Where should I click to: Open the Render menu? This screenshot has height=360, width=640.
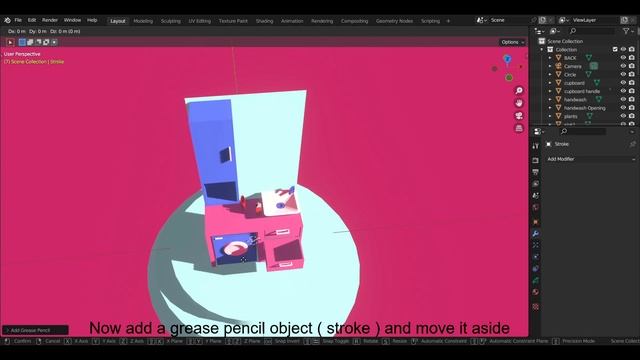50,20
